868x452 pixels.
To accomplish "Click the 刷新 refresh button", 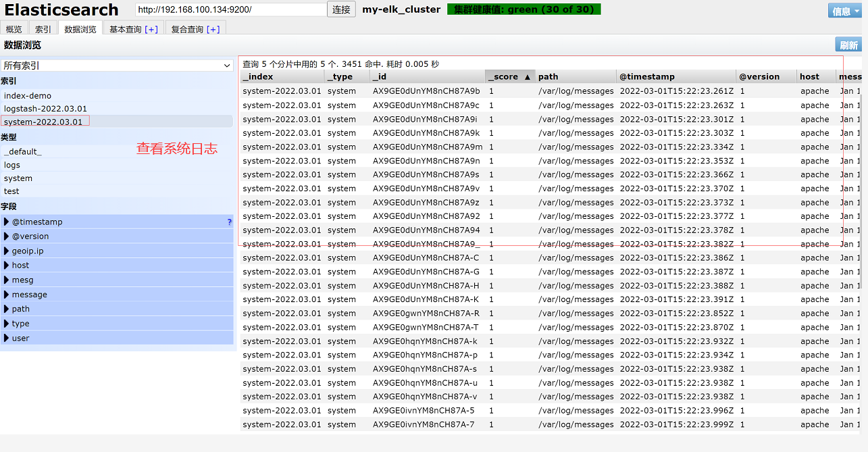I will point(848,45).
